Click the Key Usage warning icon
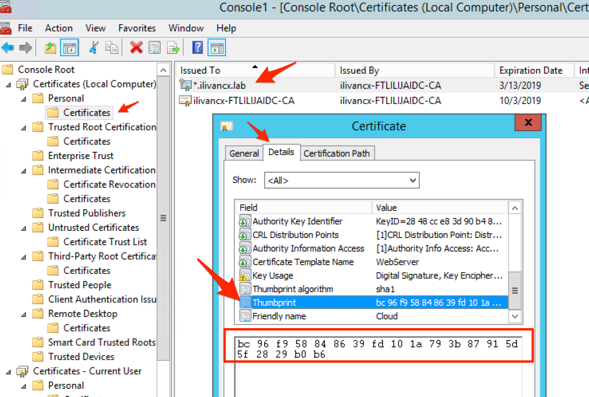This screenshot has width=589, height=397. (x=245, y=275)
